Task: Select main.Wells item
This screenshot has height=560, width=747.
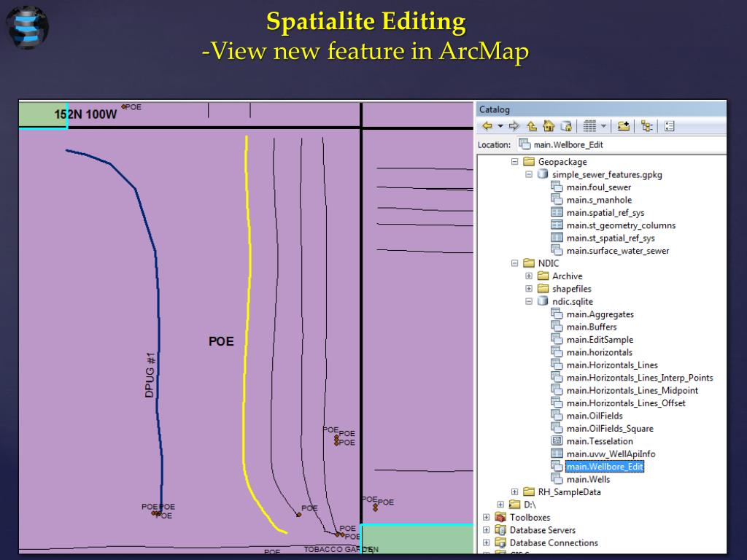Action: click(x=589, y=480)
